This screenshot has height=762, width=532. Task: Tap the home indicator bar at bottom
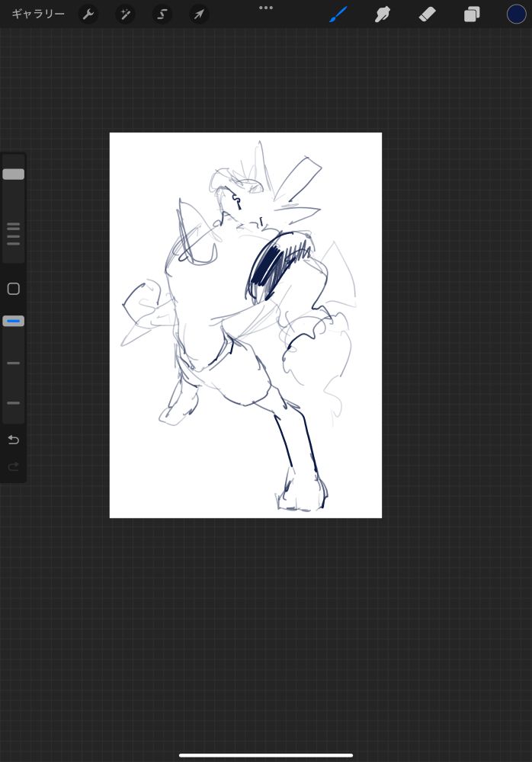pos(266,755)
